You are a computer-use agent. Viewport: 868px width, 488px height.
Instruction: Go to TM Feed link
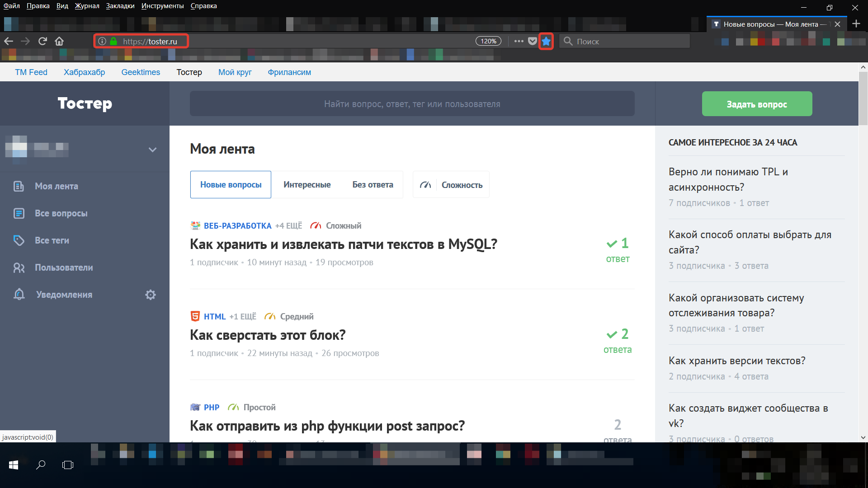tap(31, 72)
